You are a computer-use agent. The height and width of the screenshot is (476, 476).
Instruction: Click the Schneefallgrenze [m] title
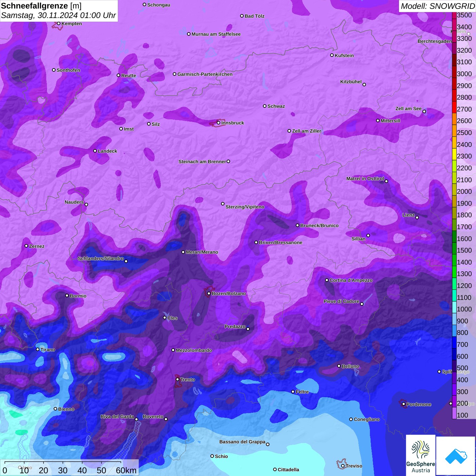click(41, 6)
